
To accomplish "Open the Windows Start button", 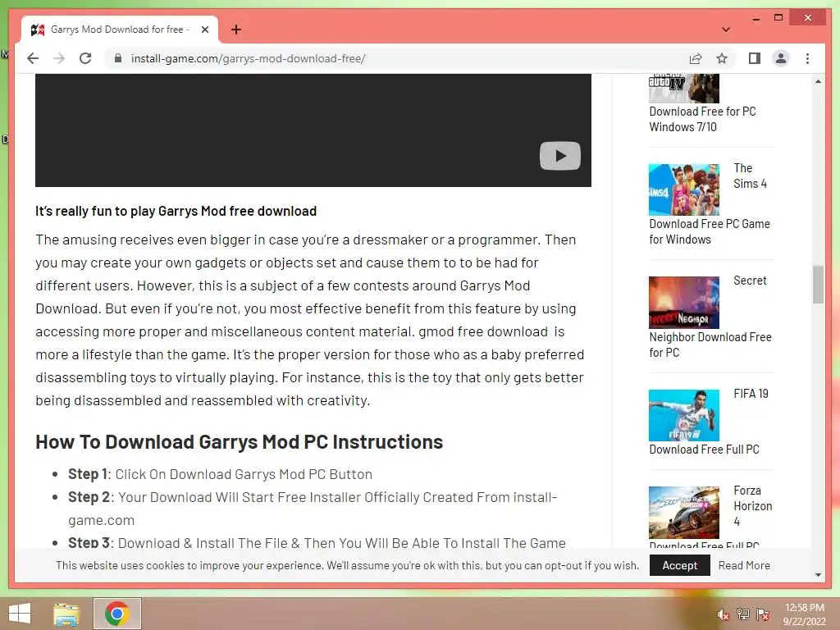I will [x=20, y=614].
